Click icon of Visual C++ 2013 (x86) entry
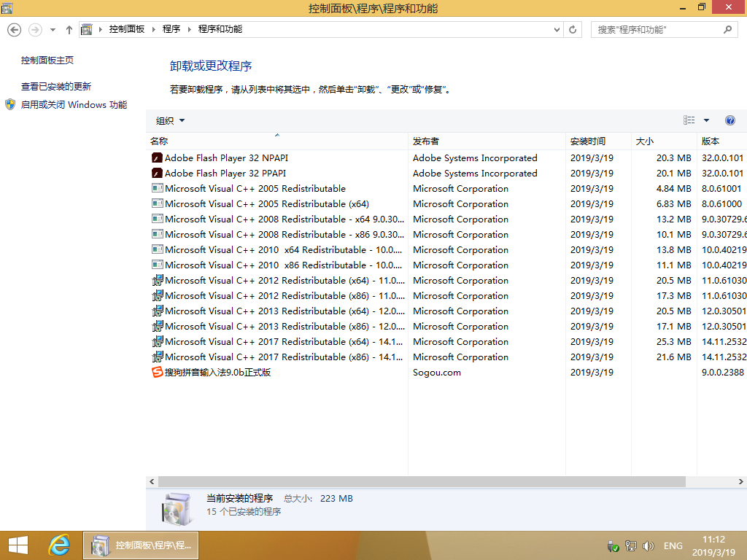The height and width of the screenshot is (560, 747). [158, 326]
